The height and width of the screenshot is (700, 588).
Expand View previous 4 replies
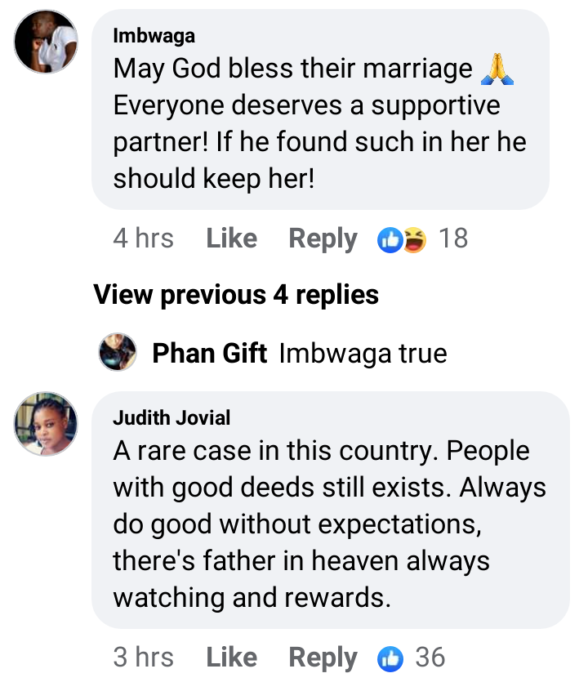coord(236,295)
